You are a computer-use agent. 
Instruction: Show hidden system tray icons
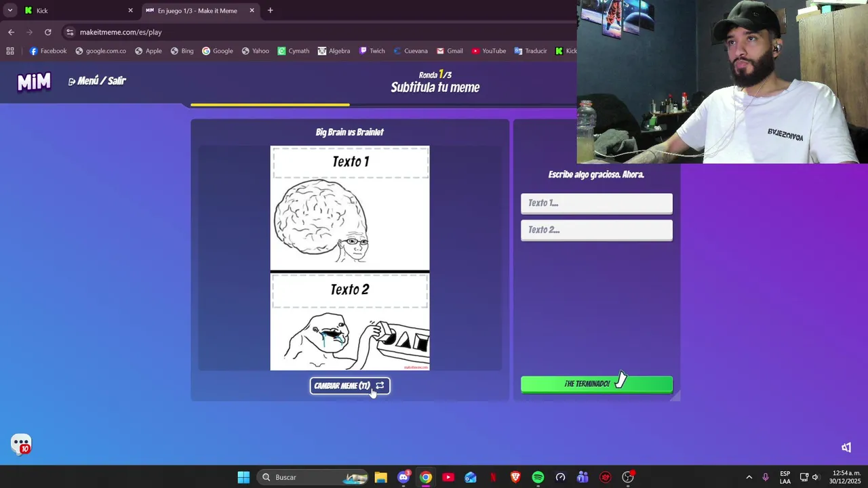click(749, 477)
